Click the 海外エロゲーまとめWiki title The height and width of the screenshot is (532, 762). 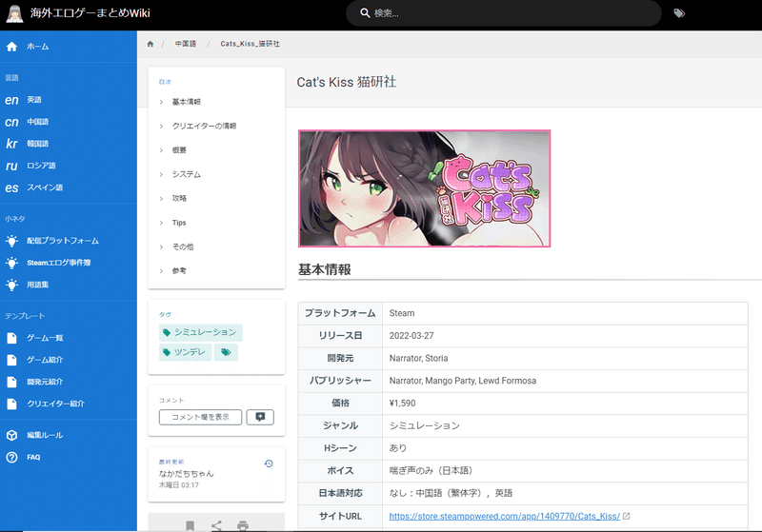point(90,13)
